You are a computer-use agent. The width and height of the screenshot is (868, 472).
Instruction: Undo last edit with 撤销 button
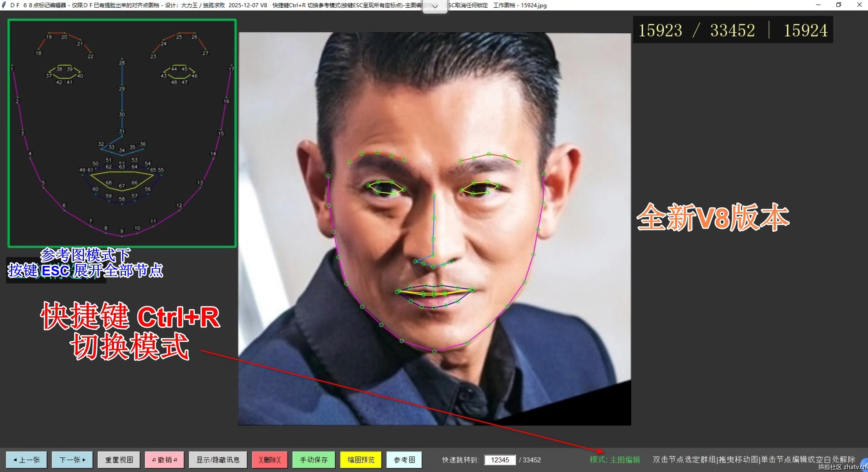tap(164, 460)
